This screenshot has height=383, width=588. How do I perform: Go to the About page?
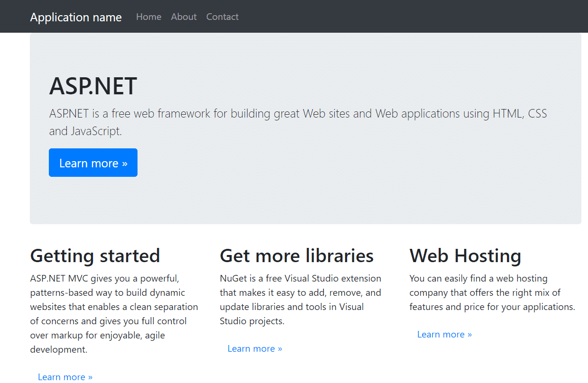pos(184,17)
